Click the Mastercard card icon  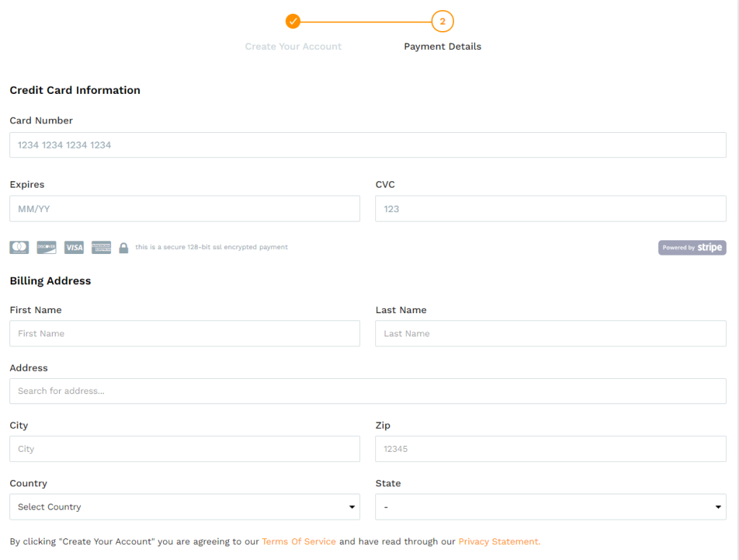(19, 248)
